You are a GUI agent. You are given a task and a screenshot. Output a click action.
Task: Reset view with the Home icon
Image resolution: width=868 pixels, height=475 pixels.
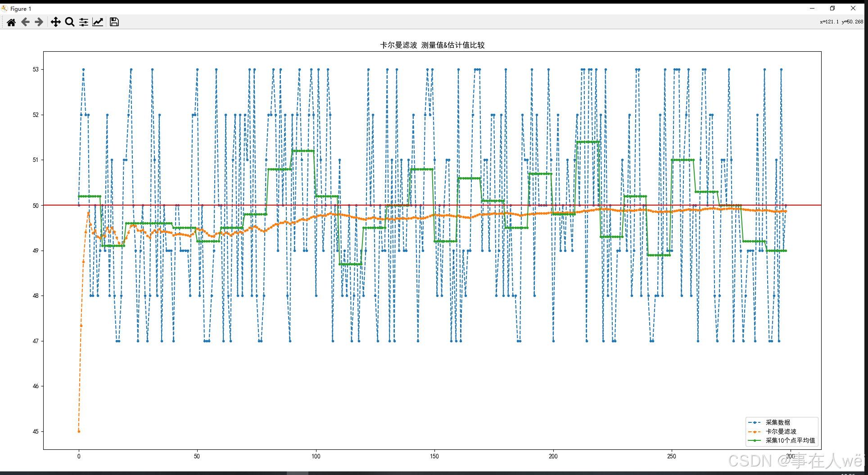[x=11, y=22]
